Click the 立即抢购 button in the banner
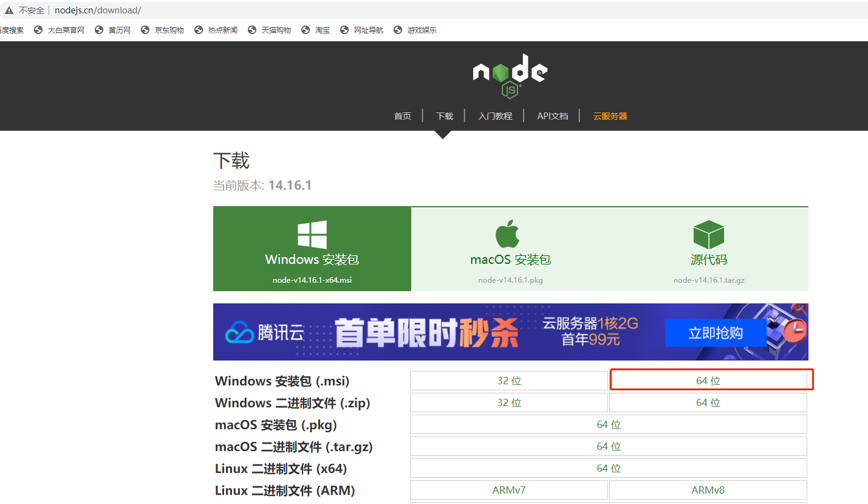Screen dimensions: 868x504 click(716, 332)
